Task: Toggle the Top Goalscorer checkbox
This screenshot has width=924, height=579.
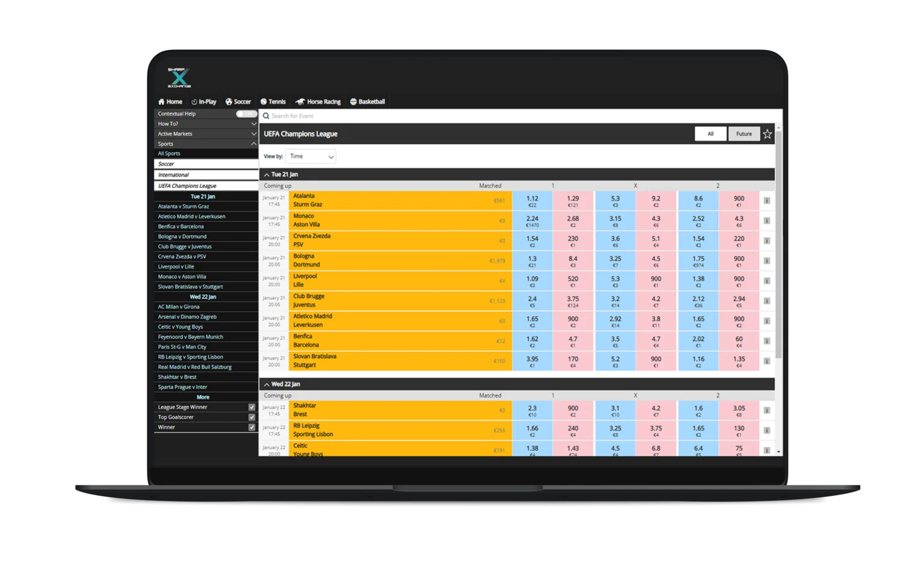Action: pyautogui.click(x=252, y=417)
